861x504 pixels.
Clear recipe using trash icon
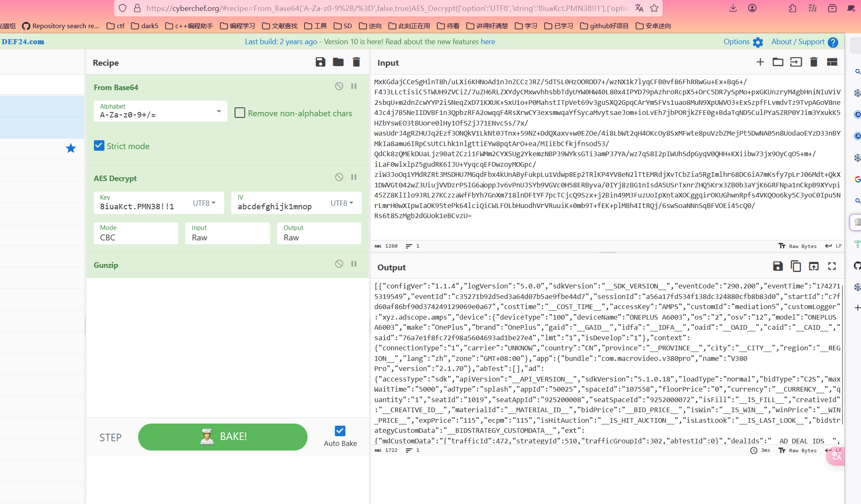coord(356,62)
